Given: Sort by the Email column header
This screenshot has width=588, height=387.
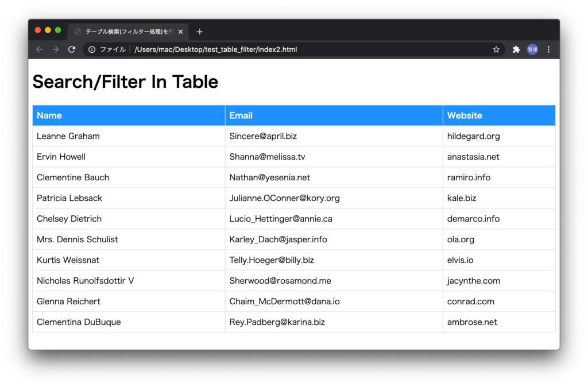Looking at the screenshot, I should click(241, 115).
